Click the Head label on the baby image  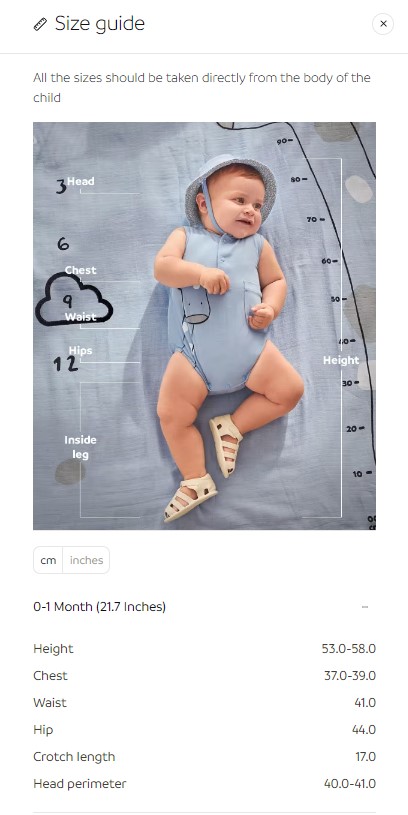click(81, 181)
